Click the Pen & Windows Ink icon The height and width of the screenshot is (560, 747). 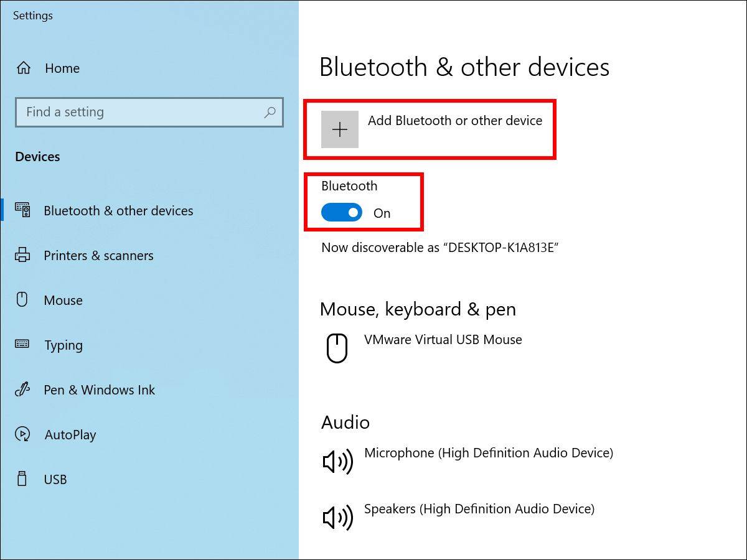point(22,390)
